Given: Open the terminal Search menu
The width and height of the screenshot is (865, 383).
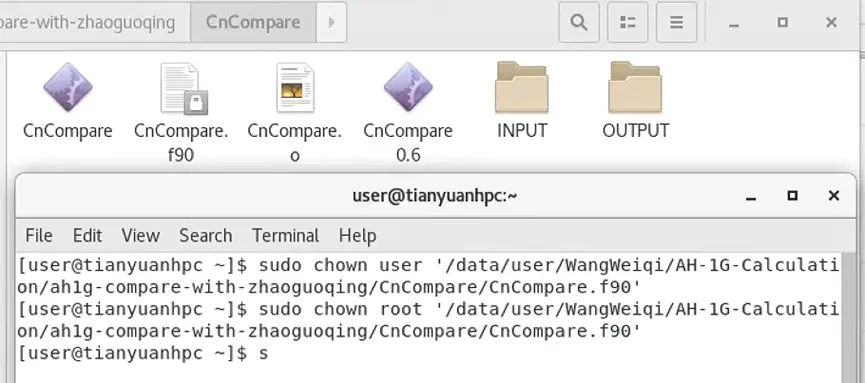Looking at the screenshot, I should point(206,236).
